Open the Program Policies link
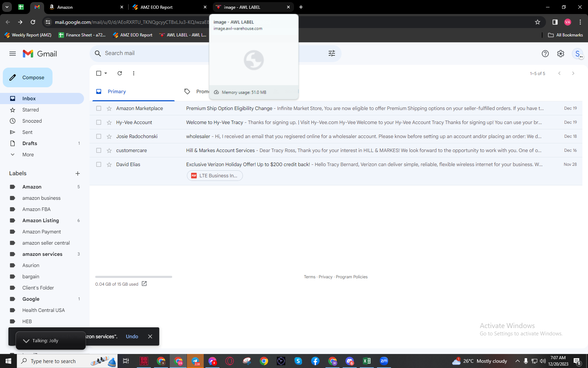Screen dimensions: 588x368 point(352,277)
